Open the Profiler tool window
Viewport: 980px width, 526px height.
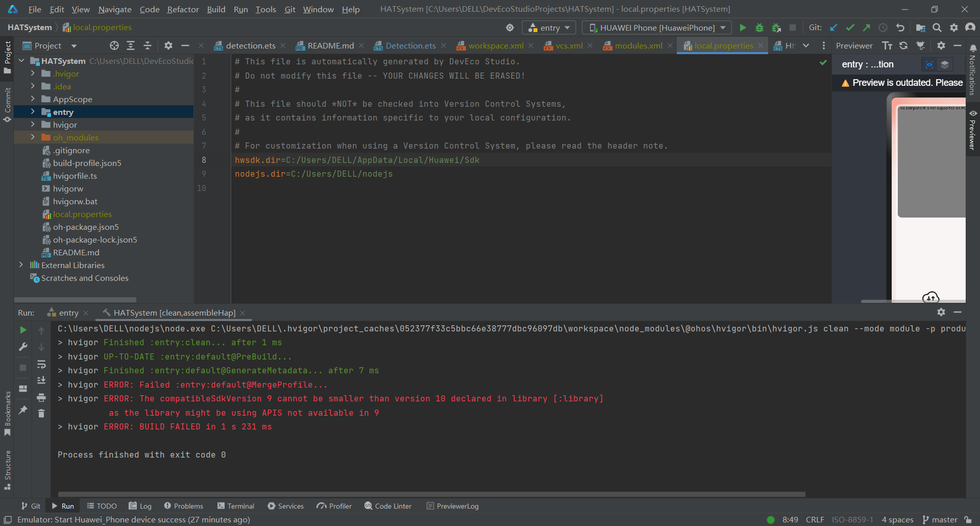pyautogui.click(x=334, y=506)
